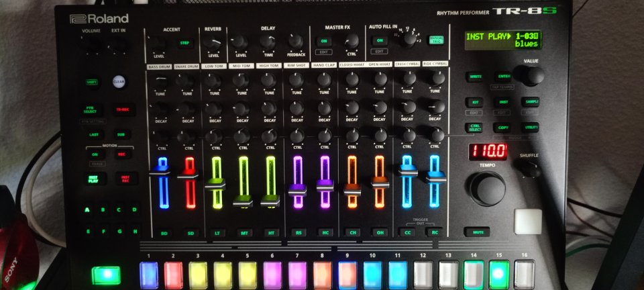Tap the LAST button

(95, 134)
